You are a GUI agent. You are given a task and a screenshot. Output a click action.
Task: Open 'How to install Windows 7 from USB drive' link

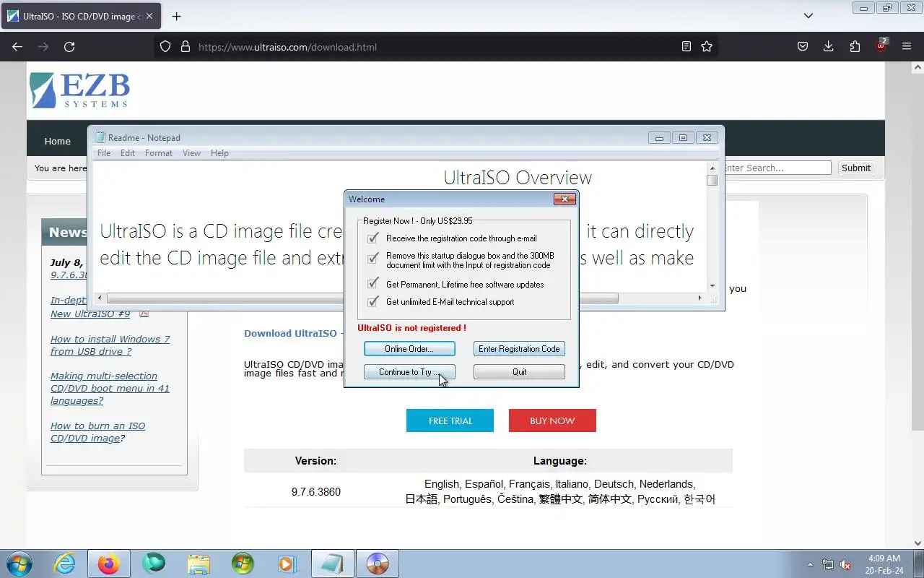point(110,345)
